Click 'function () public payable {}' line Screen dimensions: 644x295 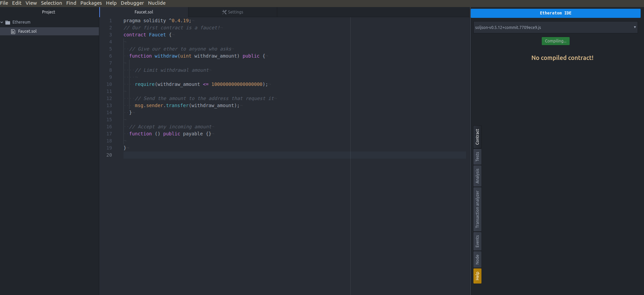[x=170, y=134]
